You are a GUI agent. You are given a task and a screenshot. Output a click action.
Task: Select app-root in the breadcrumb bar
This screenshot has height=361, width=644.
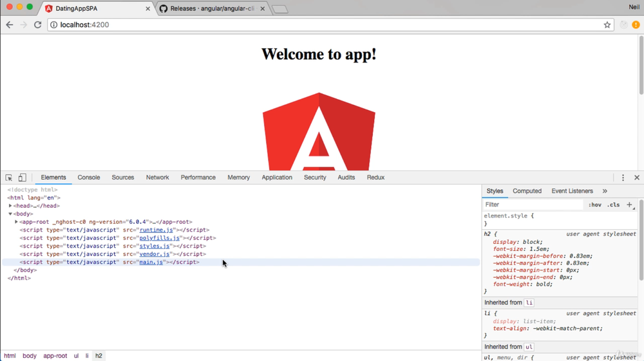pos(55,356)
